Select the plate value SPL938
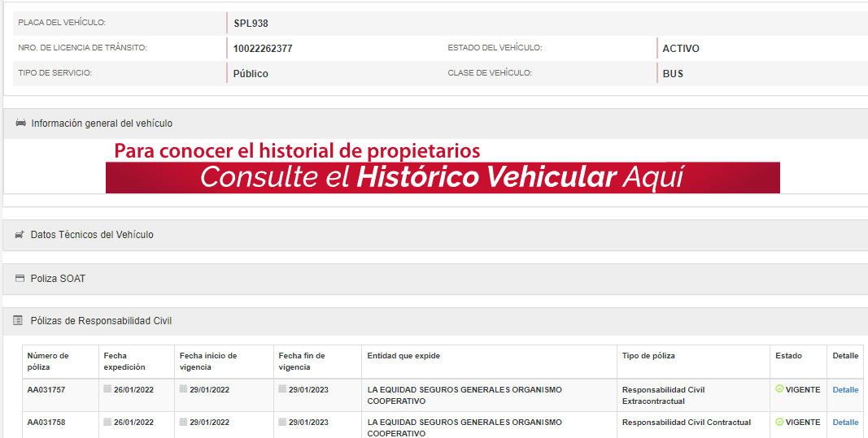868x438 pixels. (251, 24)
